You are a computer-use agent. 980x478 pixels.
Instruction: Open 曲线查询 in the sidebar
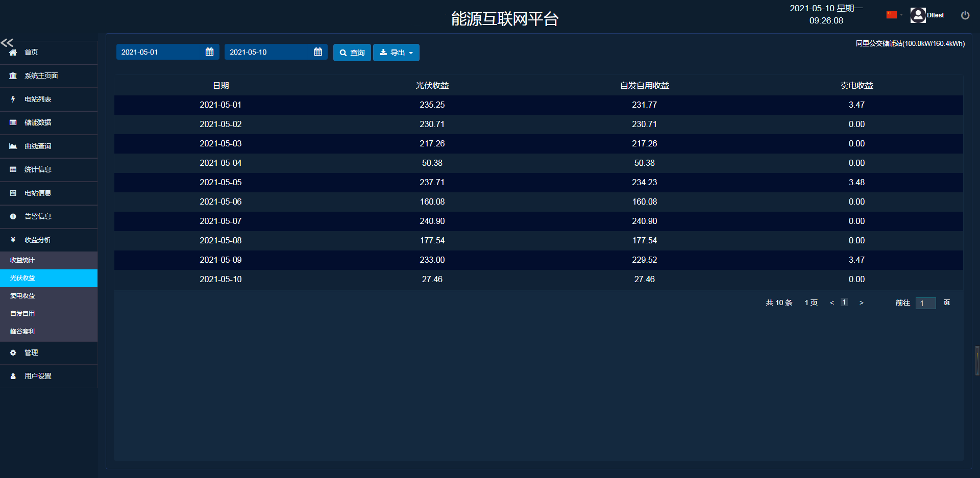tap(38, 146)
